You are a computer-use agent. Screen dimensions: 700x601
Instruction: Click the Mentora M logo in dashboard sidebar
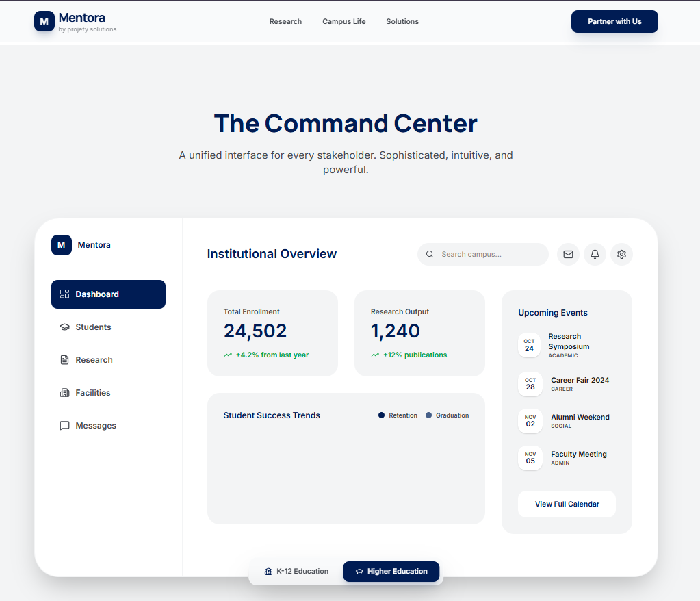[62, 245]
